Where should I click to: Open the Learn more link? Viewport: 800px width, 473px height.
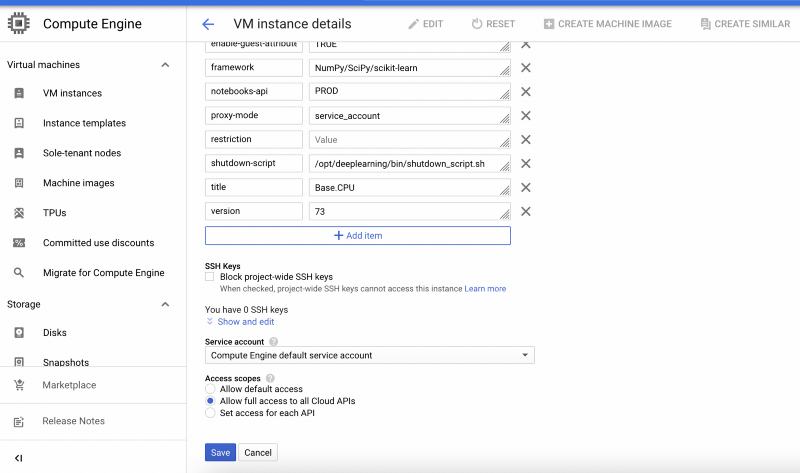(x=485, y=289)
